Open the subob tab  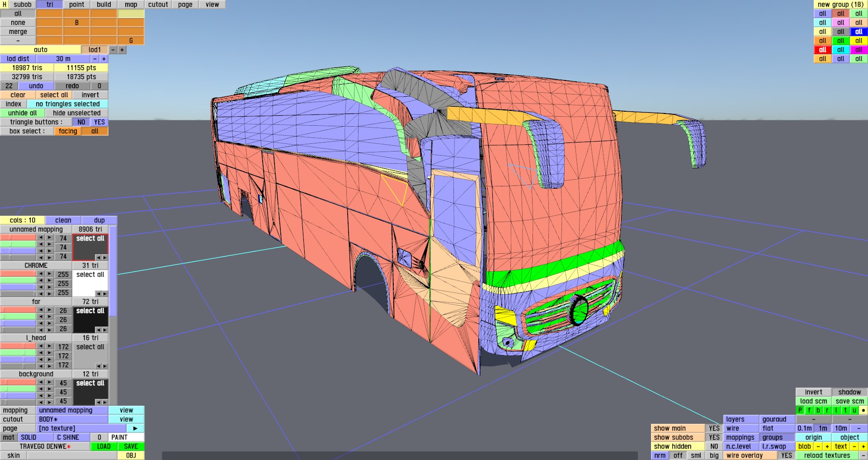click(x=23, y=5)
